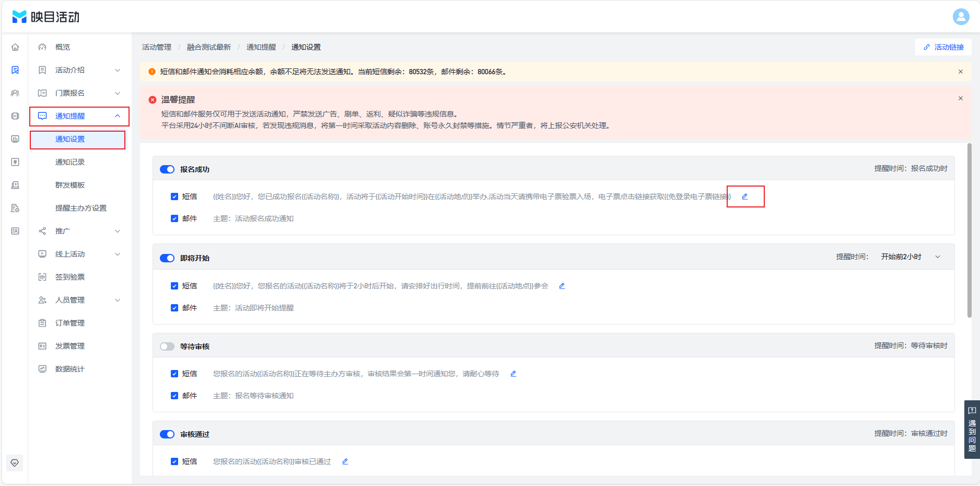Click the stamp icon in left rail
Viewport: 980px width, 486px height.
click(x=15, y=185)
